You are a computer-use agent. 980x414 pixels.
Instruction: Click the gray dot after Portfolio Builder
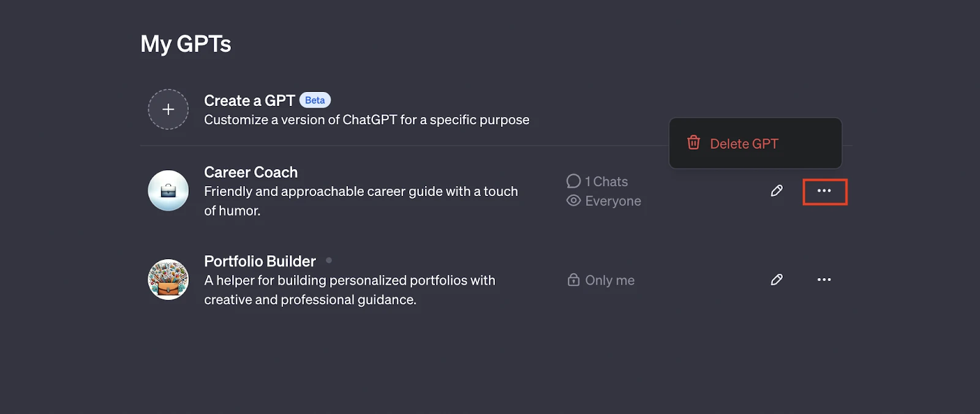(329, 260)
